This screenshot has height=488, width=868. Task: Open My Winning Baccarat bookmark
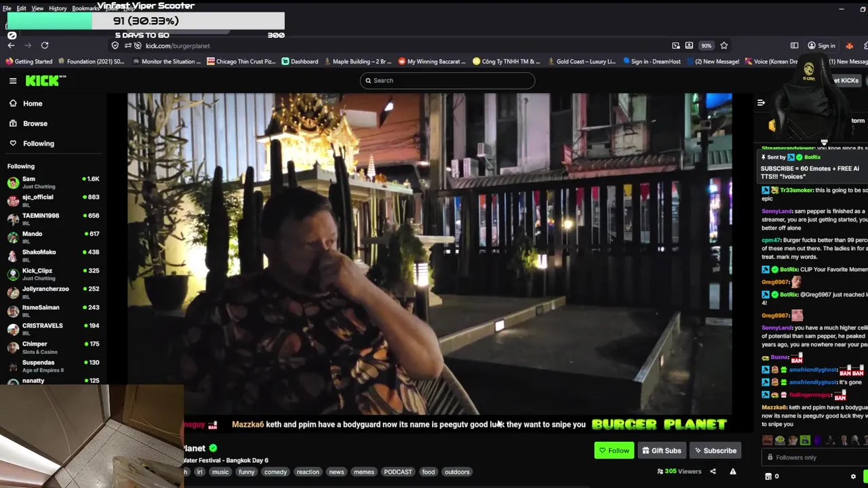point(432,62)
